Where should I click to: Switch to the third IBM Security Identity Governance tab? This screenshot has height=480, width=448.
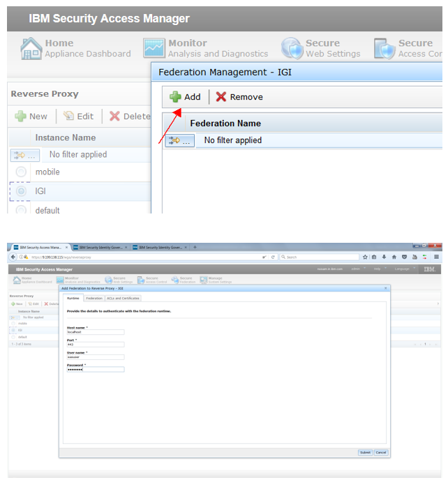tap(160, 248)
